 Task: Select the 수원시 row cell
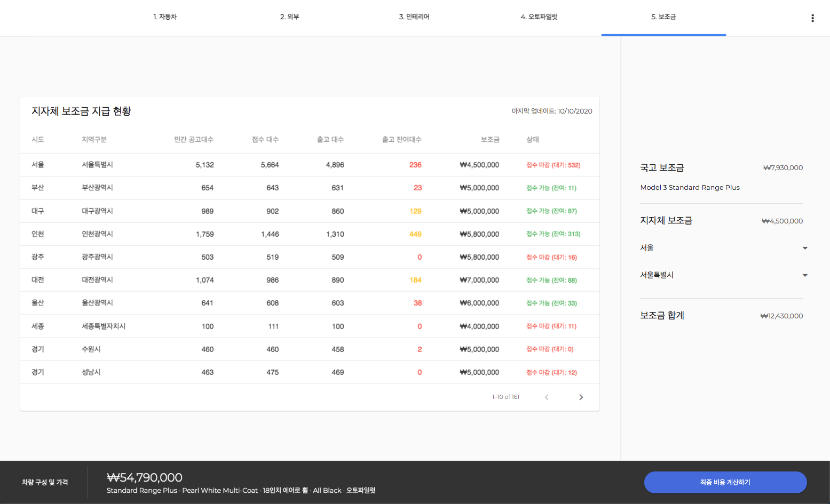(x=91, y=349)
